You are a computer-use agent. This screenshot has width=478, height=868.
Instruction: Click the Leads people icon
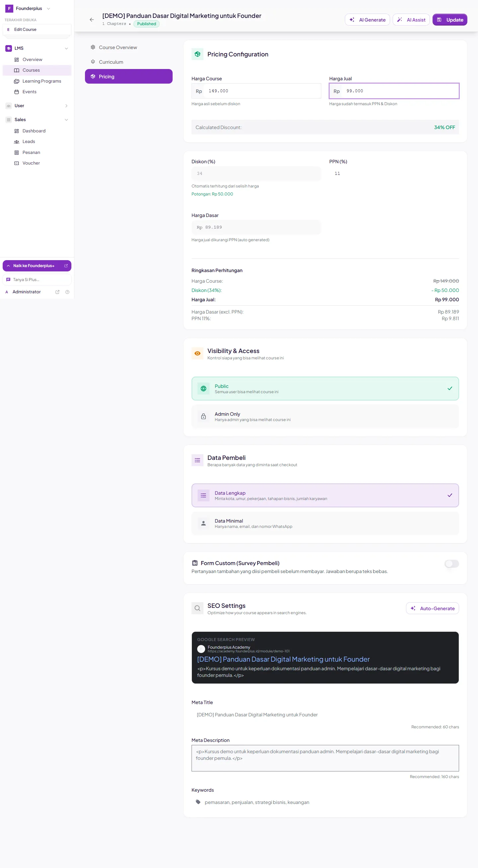tap(17, 142)
